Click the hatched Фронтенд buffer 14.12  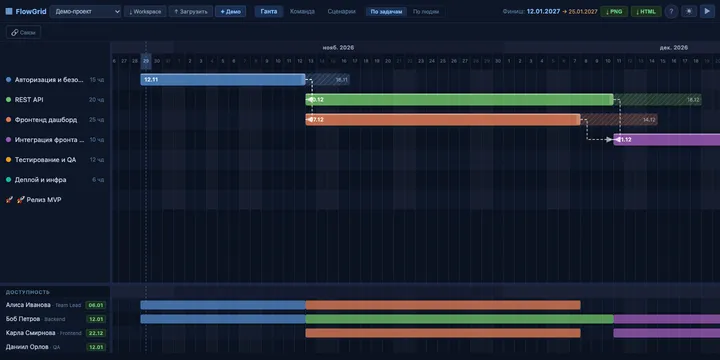[619, 120]
